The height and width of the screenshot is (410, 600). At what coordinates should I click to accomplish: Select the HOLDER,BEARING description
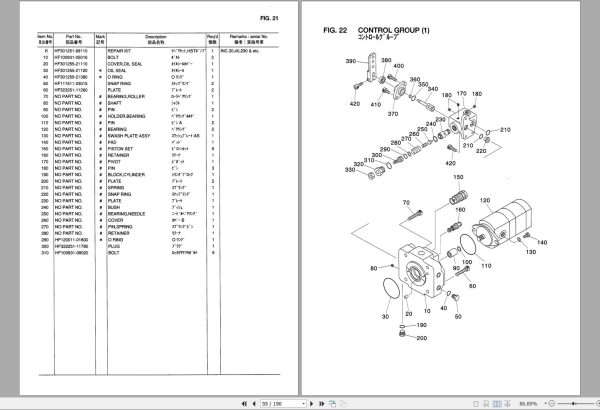click(x=126, y=116)
